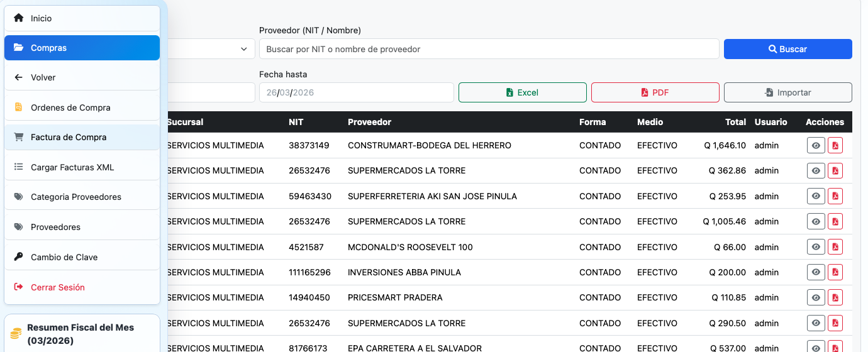This screenshot has height=352, width=868.
Task: Click the blue Buscar button
Action: (787, 49)
